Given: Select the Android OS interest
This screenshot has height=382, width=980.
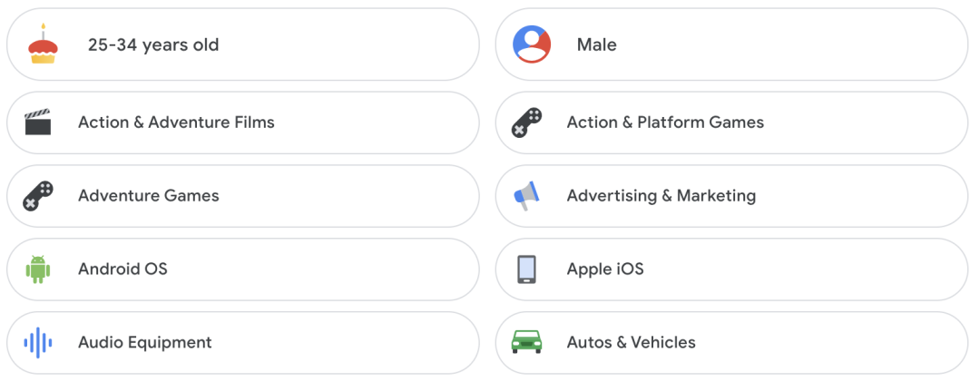Looking at the screenshot, I should pos(243,269).
